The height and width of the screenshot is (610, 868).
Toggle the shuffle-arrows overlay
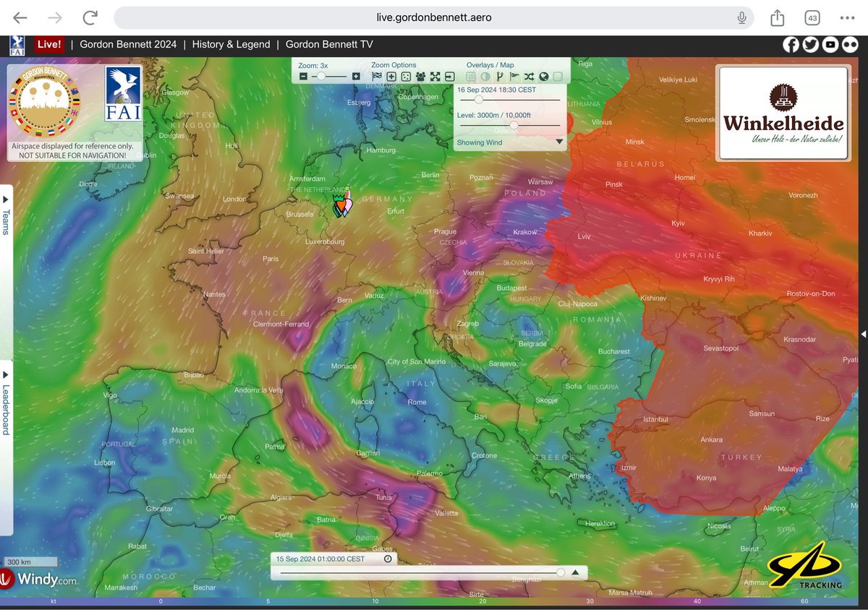click(529, 76)
